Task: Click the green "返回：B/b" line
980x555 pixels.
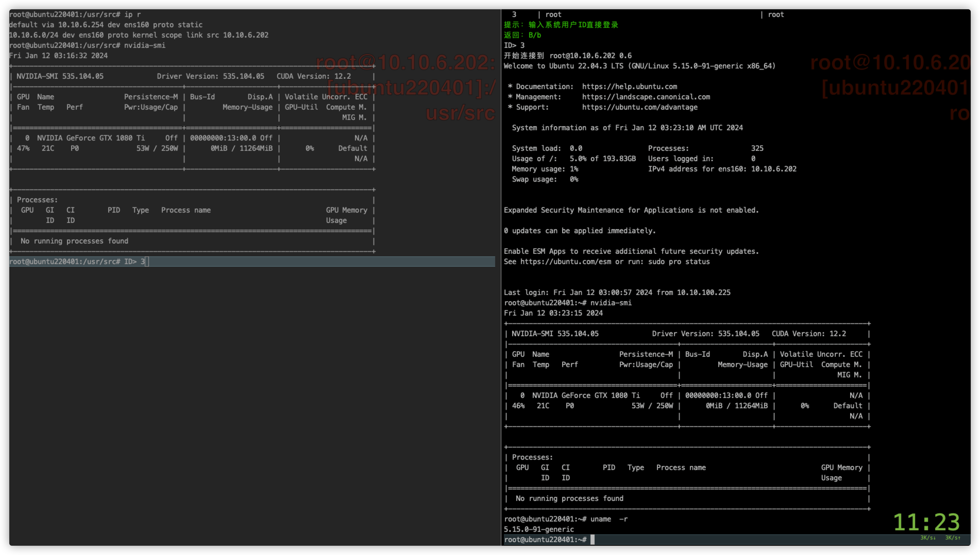Action: pos(522,35)
